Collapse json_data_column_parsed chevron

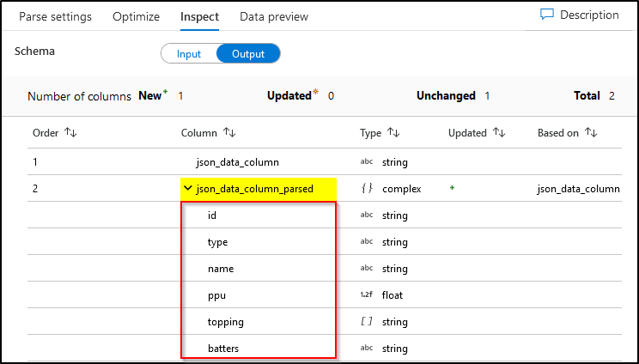(x=188, y=188)
